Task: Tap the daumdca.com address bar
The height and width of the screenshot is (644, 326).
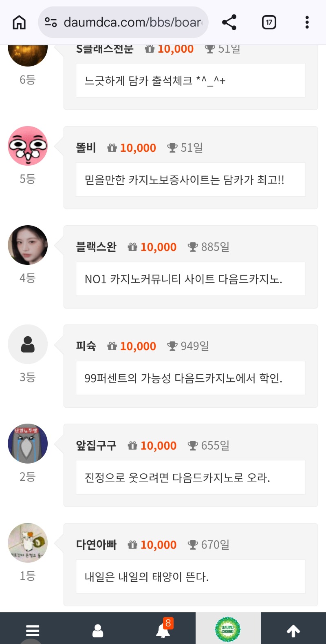Action: pyautogui.click(x=132, y=22)
